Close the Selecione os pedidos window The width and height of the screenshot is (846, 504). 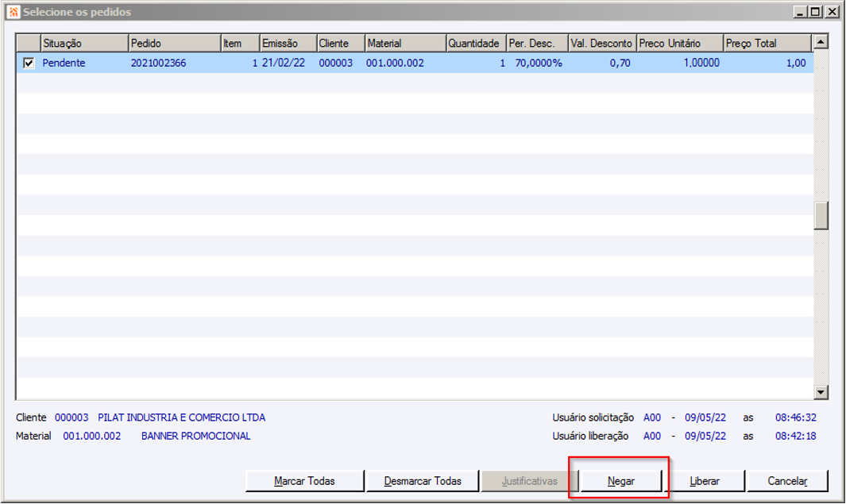832,12
